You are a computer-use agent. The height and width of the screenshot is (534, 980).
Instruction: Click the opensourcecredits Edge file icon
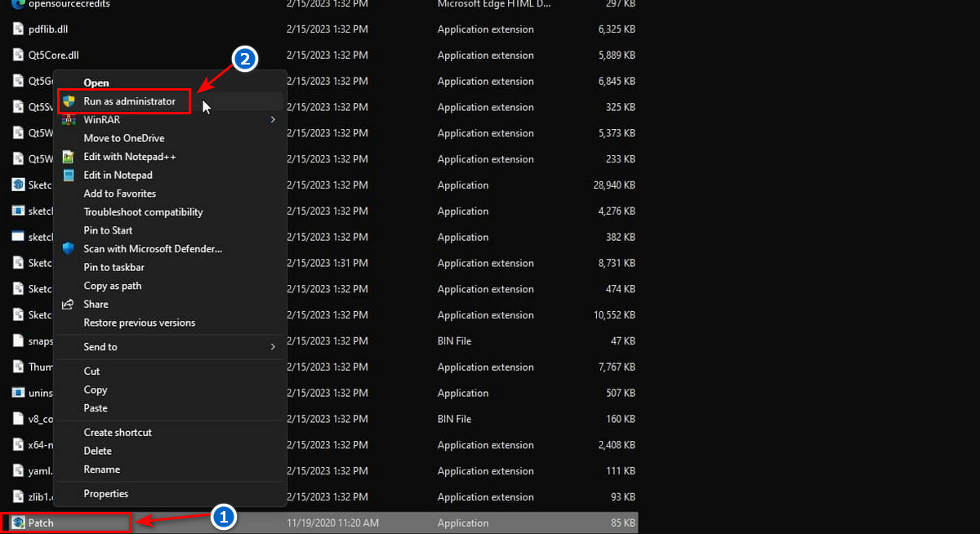click(18, 4)
